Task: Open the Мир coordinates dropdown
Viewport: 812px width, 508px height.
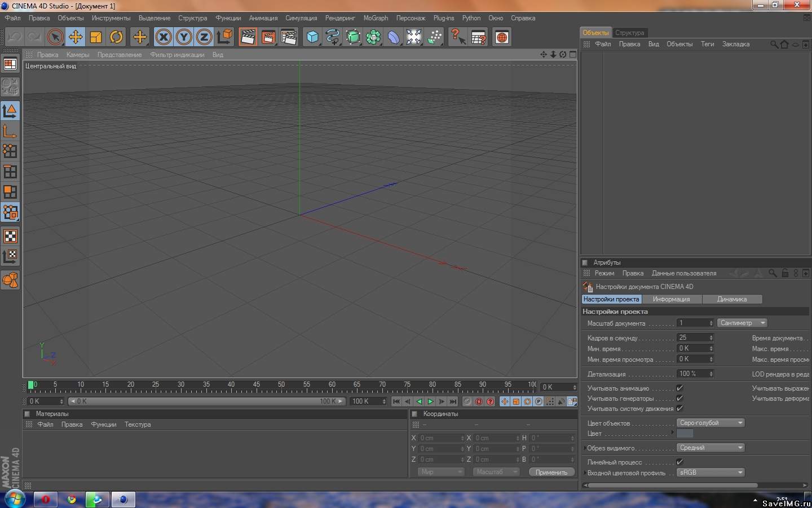Action: pyautogui.click(x=441, y=472)
